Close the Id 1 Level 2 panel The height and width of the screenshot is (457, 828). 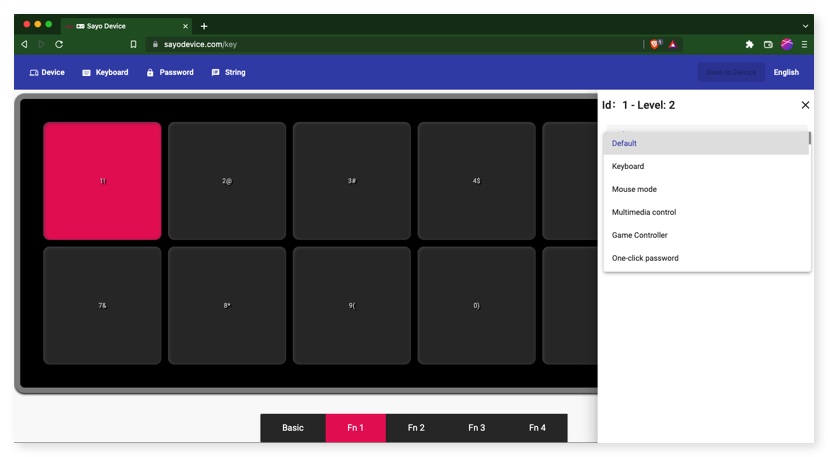pyautogui.click(x=805, y=105)
